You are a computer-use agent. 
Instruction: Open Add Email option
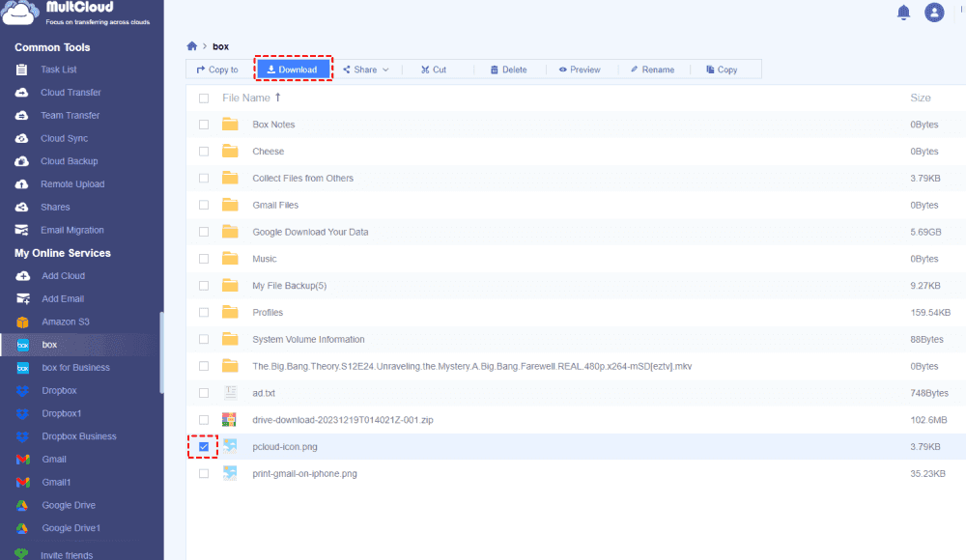click(x=63, y=298)
